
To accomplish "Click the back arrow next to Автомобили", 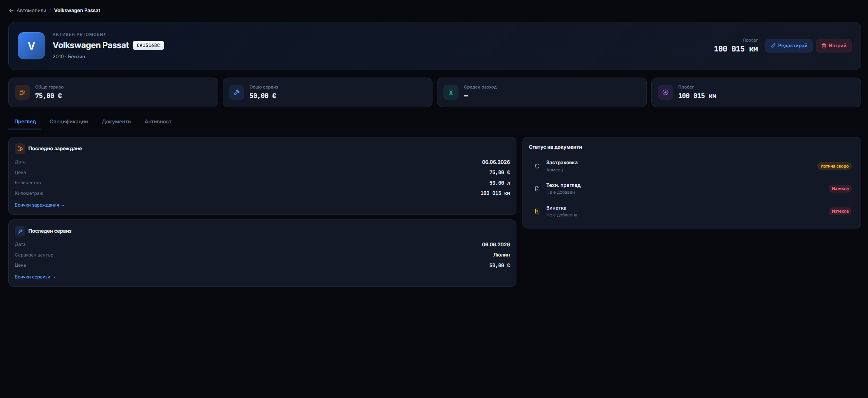I will [x=11, y=11].
